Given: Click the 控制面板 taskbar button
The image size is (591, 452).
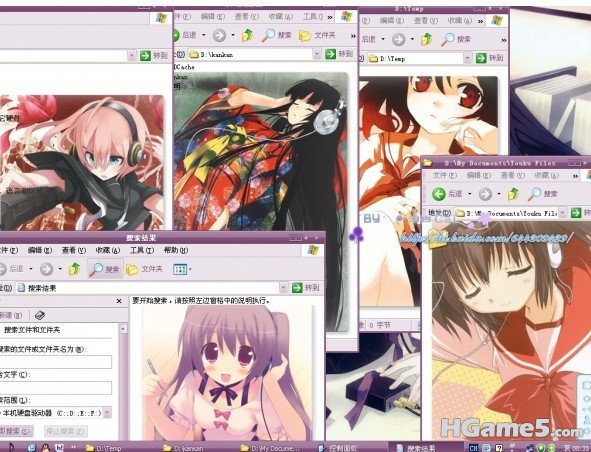Looking at the screenshot, I should click(337, 448).
